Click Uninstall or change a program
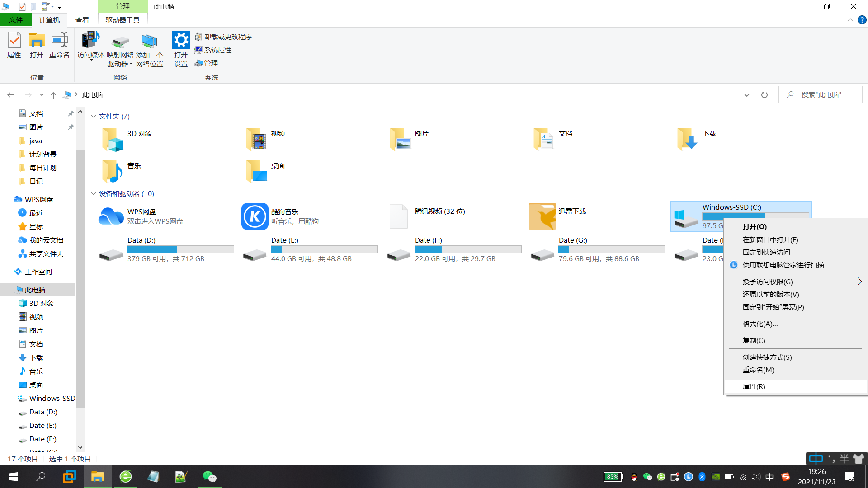 223,37
